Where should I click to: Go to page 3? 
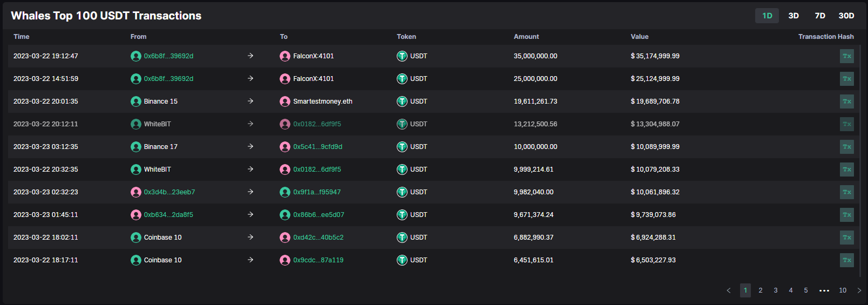point(776,290)
